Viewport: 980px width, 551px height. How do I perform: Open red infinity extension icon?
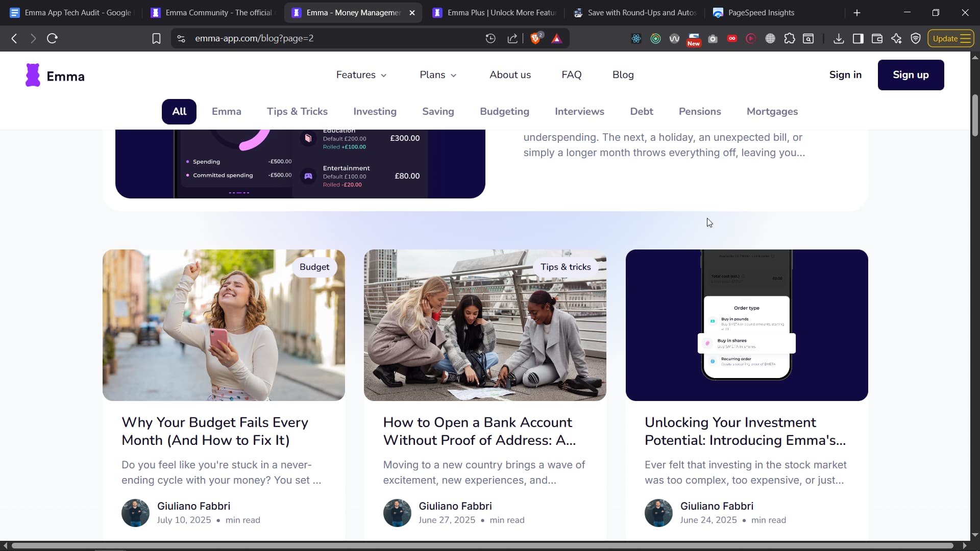[x=732, y=39]
